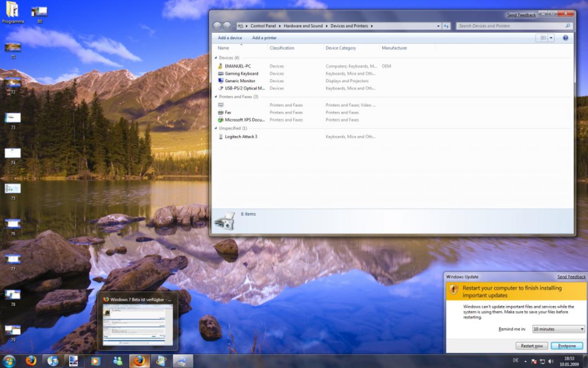Click the explorer Forward arrow button

point(226,26)
